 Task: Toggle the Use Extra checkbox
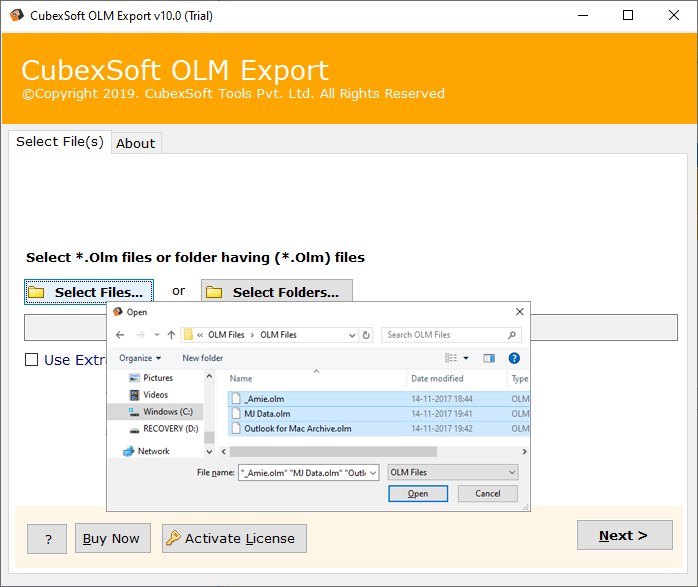point(32,360)
